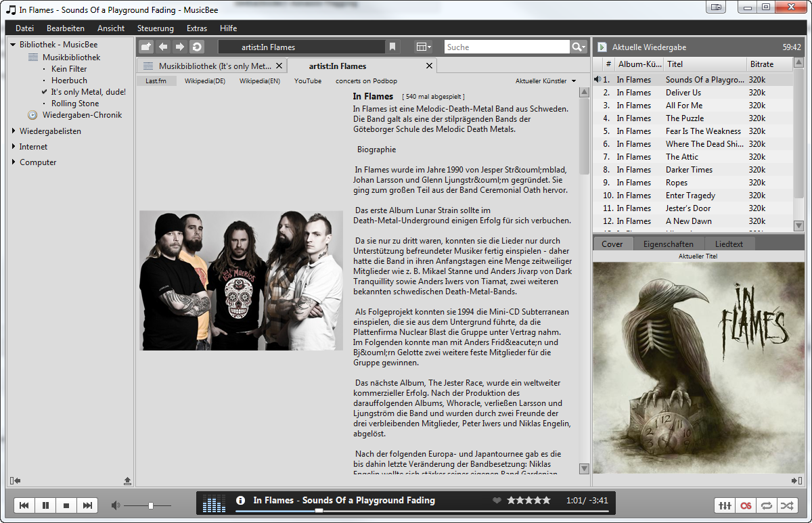The image size is (812, 523).
Task: Close the artist:In Flames tab
Action: [429, 66]
